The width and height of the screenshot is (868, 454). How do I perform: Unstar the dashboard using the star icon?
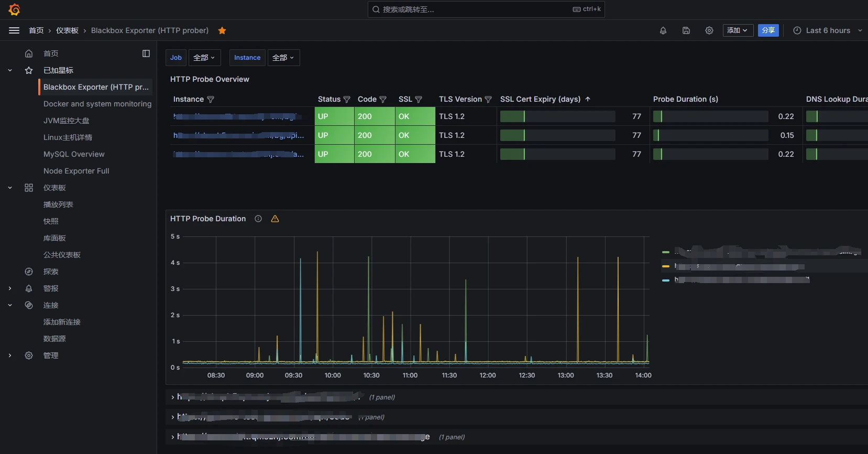tap(222, 30)
